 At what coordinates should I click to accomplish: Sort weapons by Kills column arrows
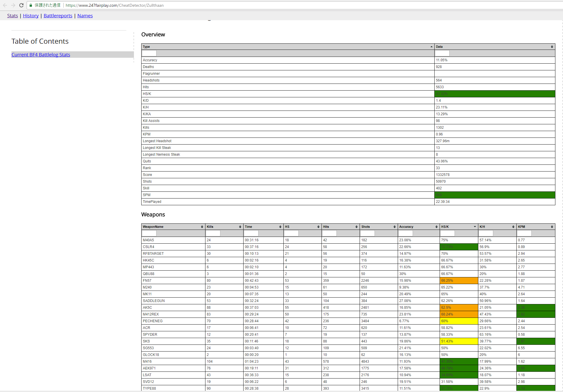pos(240,227)
